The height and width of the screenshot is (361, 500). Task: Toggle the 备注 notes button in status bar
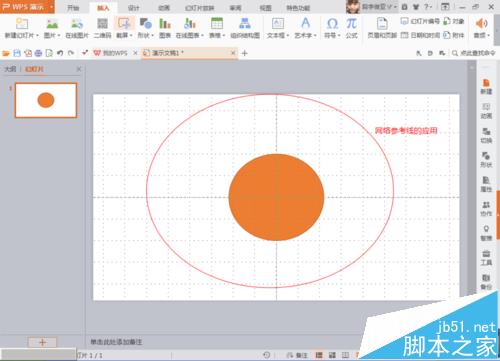(297, 355)
